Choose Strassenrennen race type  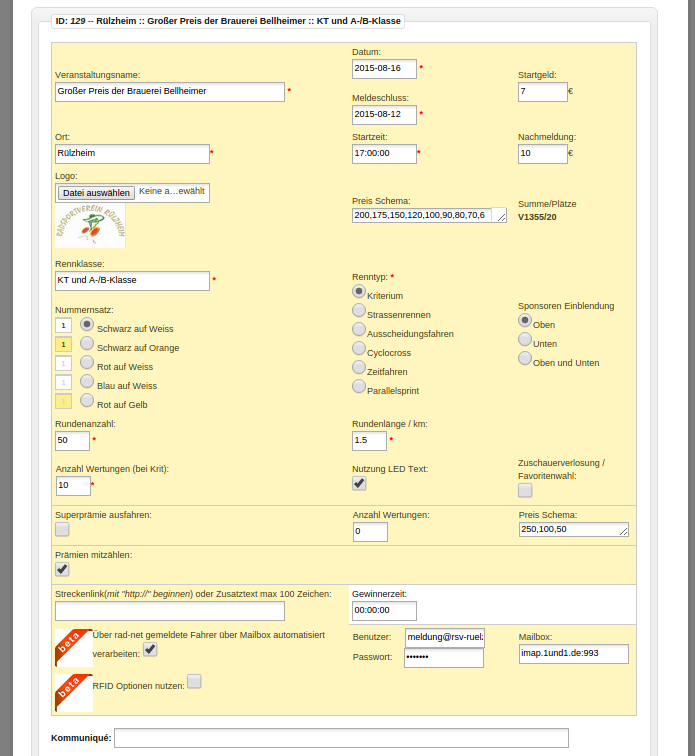click(359, 311)
